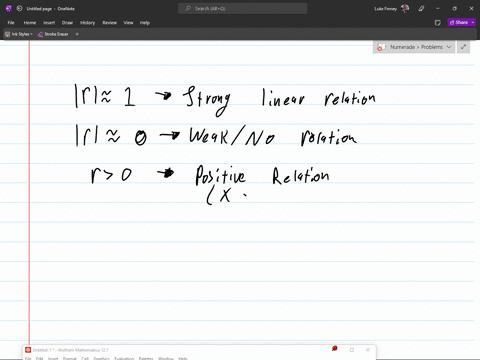480x360 pixels.
Task: Open the Format menu in Mathematica
Action: tap(70, 358)
